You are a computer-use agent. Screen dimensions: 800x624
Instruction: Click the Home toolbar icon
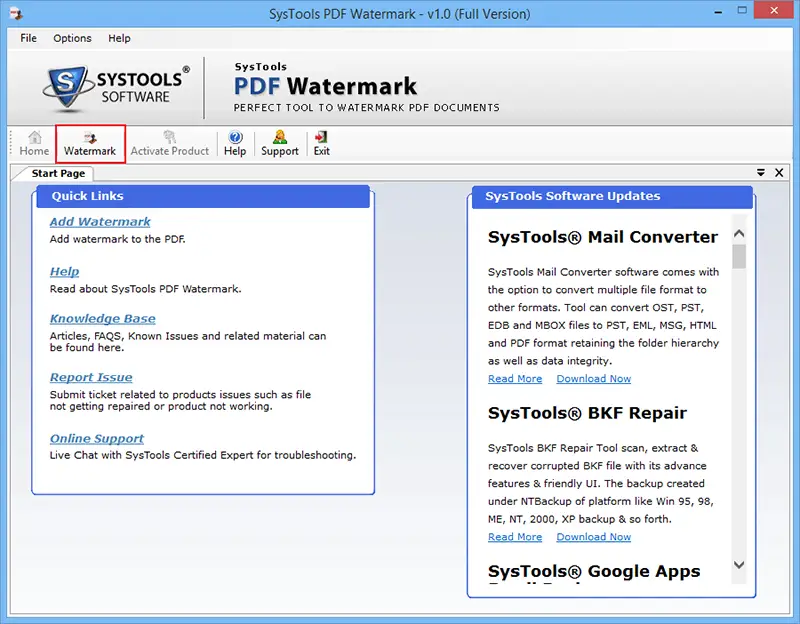(x=34, y=144)
